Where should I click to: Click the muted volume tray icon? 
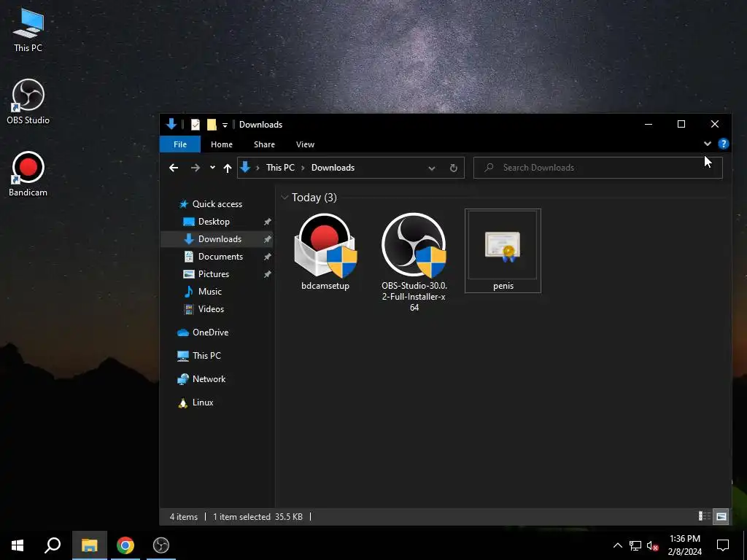pyautogui.click(x=653, y=545)
